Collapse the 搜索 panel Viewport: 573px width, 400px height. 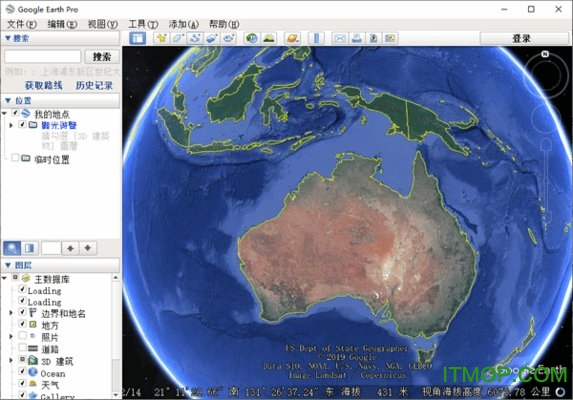click(x=8, y=38)
